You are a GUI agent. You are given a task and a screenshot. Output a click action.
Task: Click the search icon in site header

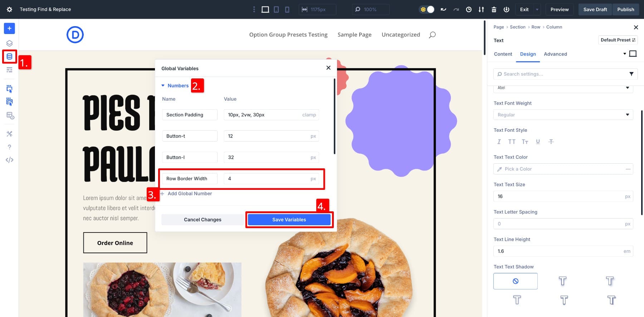[432, 35]
